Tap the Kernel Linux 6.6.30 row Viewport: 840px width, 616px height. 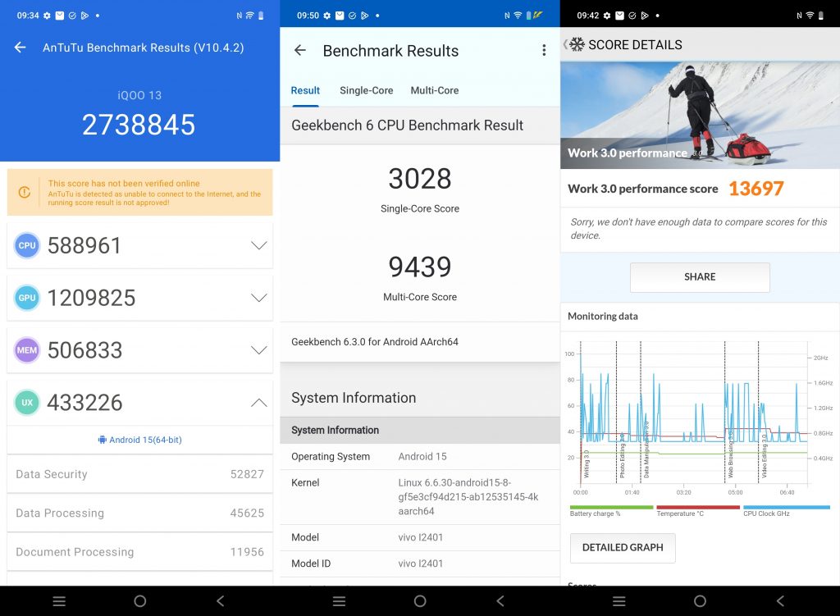pyautogui.click(x=420, y=497)
